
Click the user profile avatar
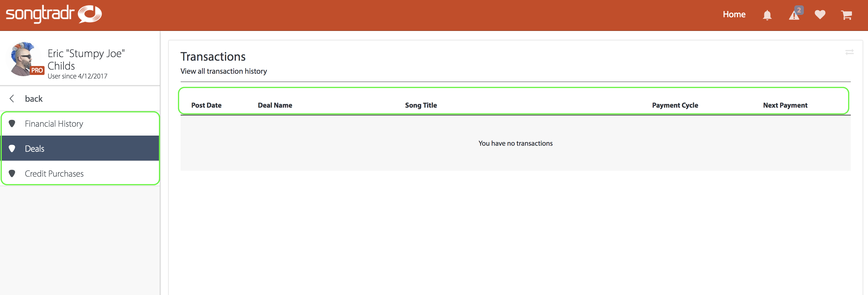click(23, 59)
